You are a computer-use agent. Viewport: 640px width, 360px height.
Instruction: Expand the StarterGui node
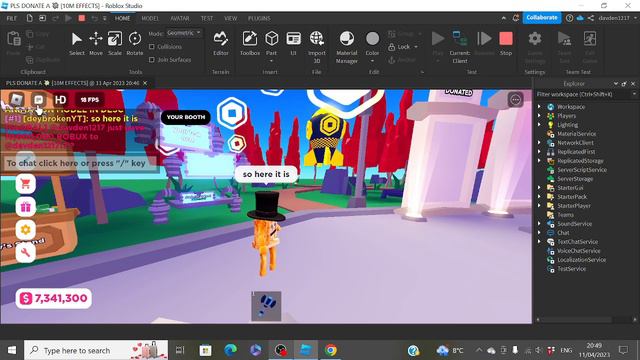539,188
